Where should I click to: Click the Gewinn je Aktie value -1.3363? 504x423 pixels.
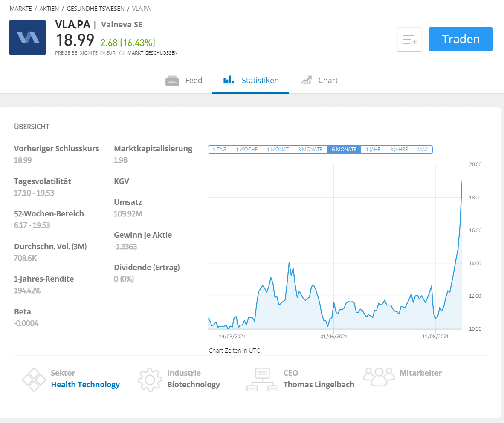[x=125, y=246]
